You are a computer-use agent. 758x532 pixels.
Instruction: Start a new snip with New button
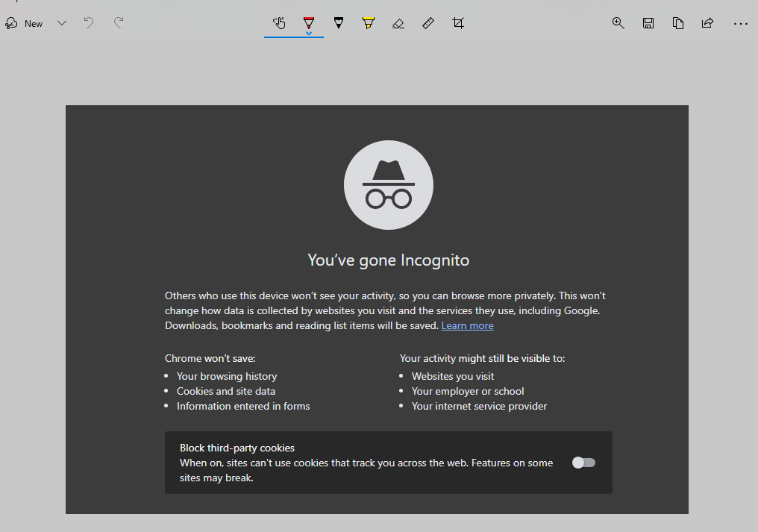pos(24,23)
